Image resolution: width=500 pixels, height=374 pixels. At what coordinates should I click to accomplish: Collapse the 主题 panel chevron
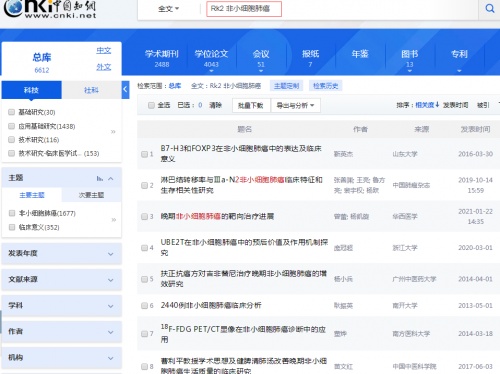click(x=111, y=179)
